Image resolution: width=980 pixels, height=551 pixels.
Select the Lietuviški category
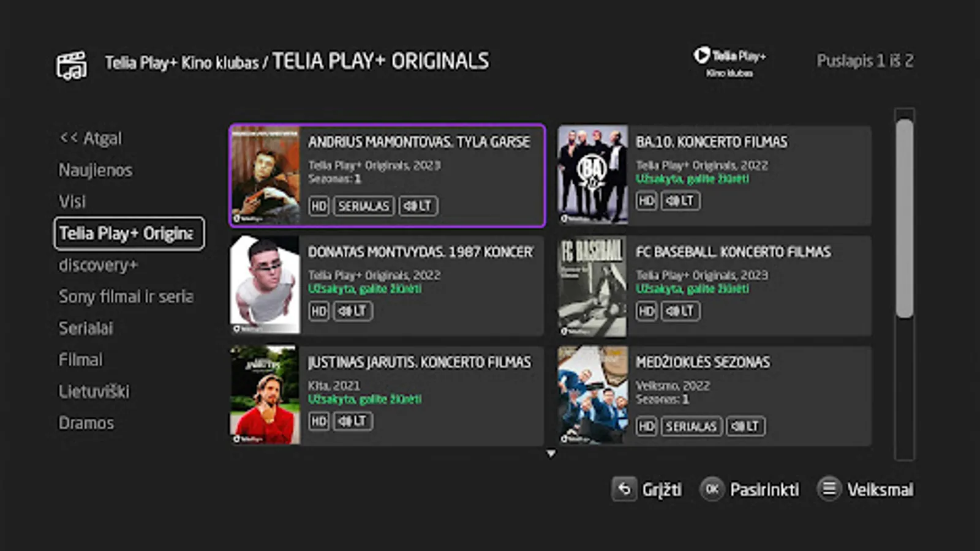tap(94, 391)
